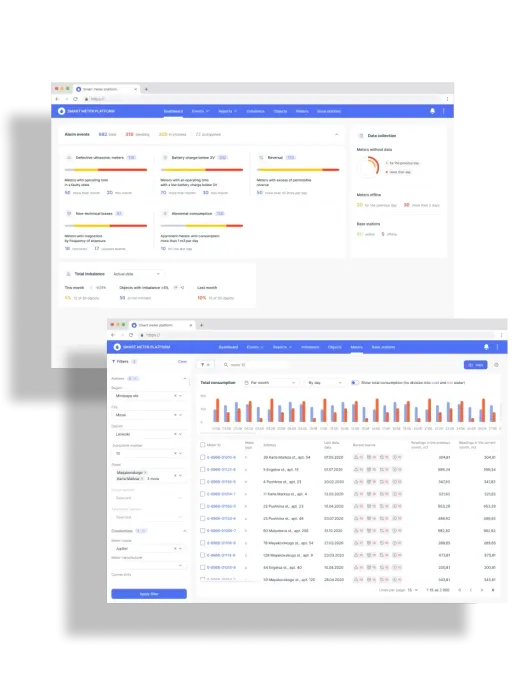
Task: Reload the page in the Dashboard browser window
Action: click(75, 99)
